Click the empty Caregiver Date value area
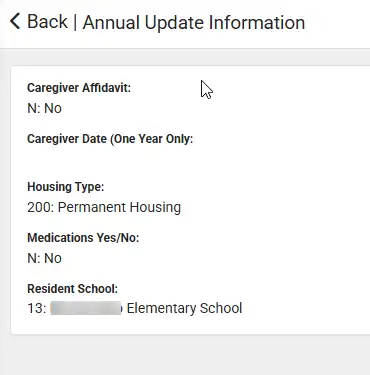 point(110,158)
